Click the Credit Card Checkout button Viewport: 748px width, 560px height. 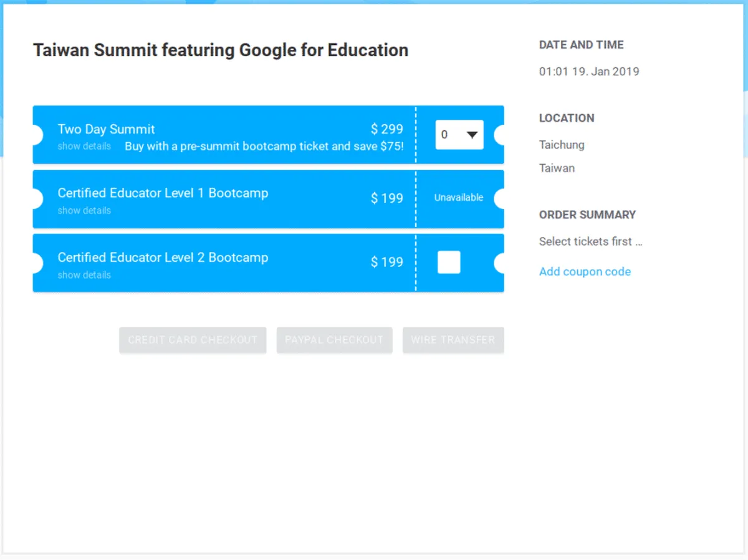click(x=193, y=340)
